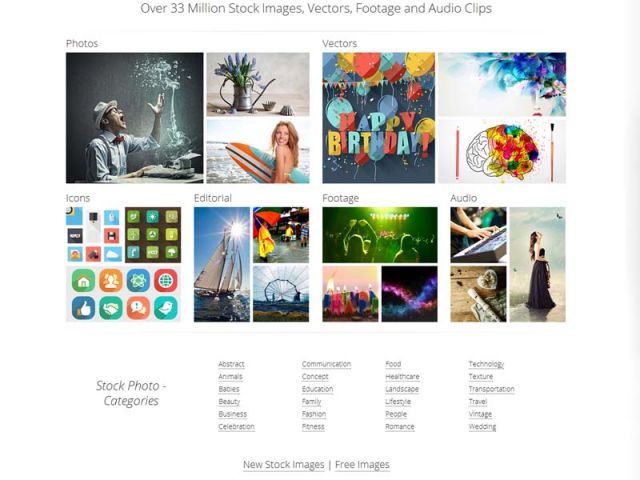Image resolution: width=640 pixels, height=480 pixels.
Task: Click the teal bird icon
Action: (166, 308)
